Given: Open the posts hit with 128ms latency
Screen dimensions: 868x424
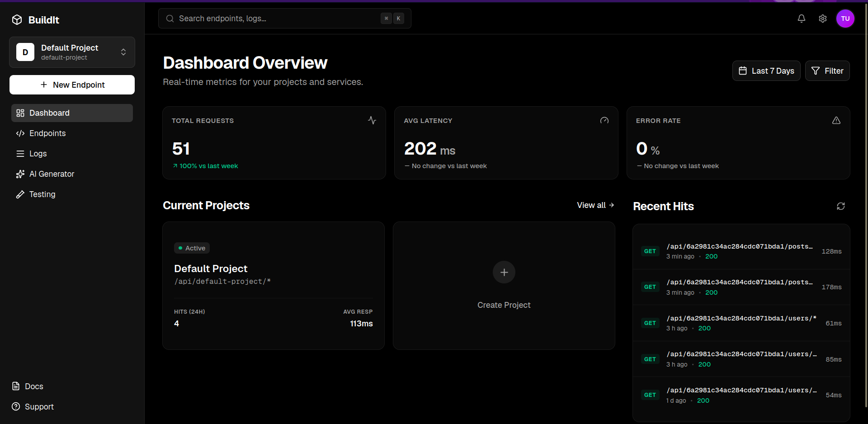Looking at the screenshot, I should pyautogui.click(x=741, y=251).
